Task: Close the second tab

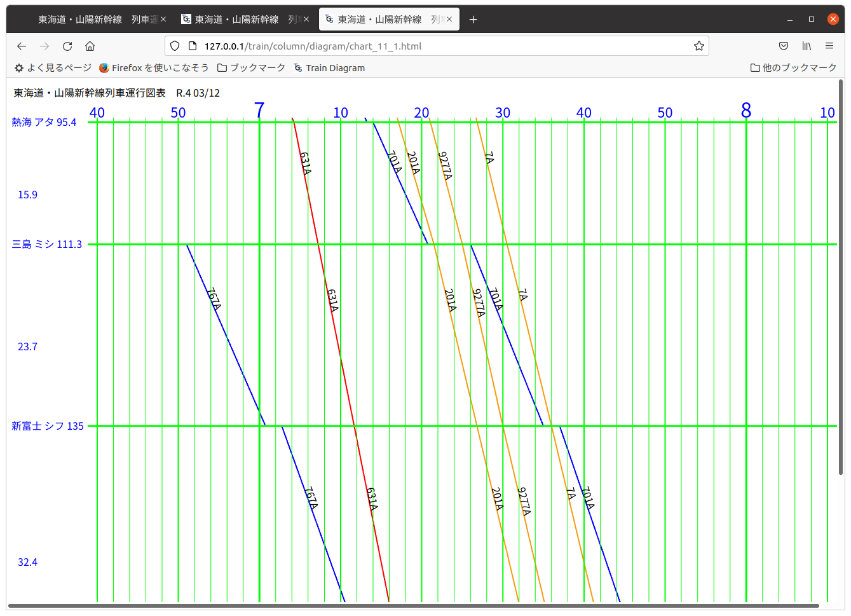Action: pos(306,20)
